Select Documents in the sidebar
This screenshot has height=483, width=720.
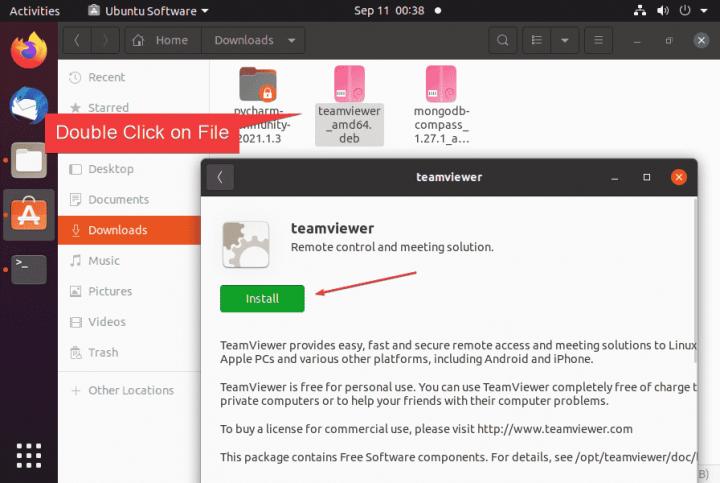click(x=118, y=199)
